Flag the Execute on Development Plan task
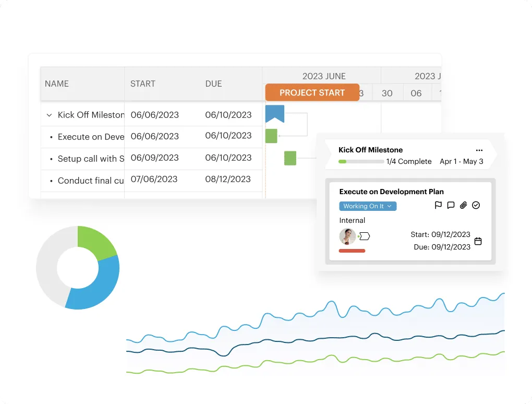Image resolution: width=532 pixels, height=404 pixels. pyautogui.click(x=439, y=205)
